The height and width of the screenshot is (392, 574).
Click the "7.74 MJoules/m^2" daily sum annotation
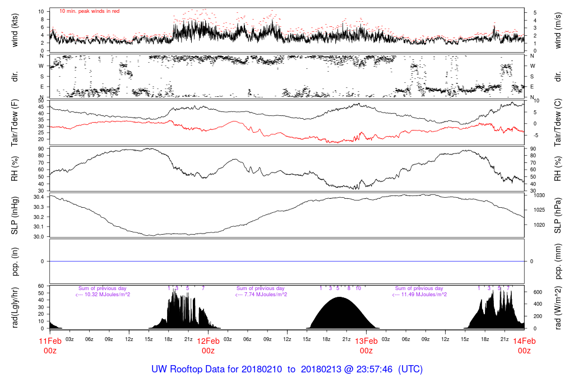pos(261,295)
